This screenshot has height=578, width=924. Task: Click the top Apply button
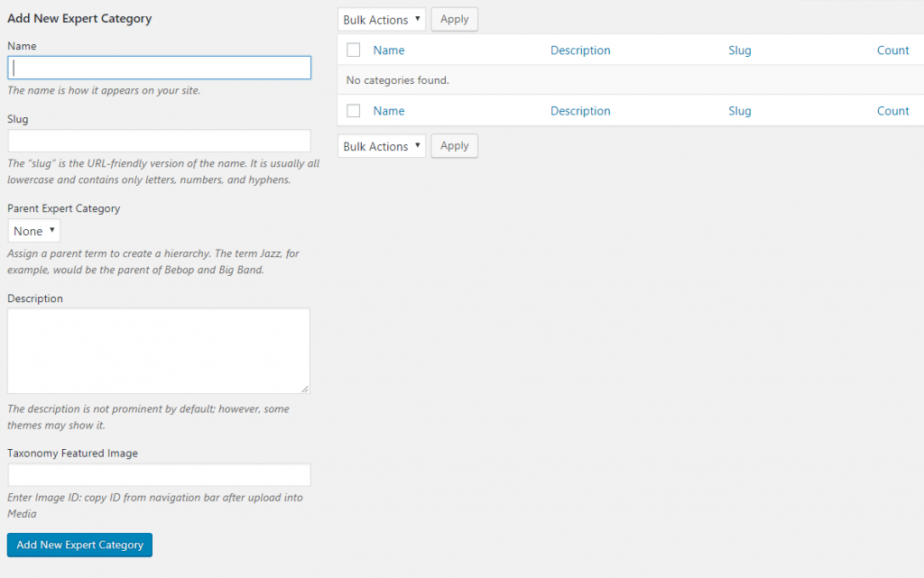pos(455,19)
